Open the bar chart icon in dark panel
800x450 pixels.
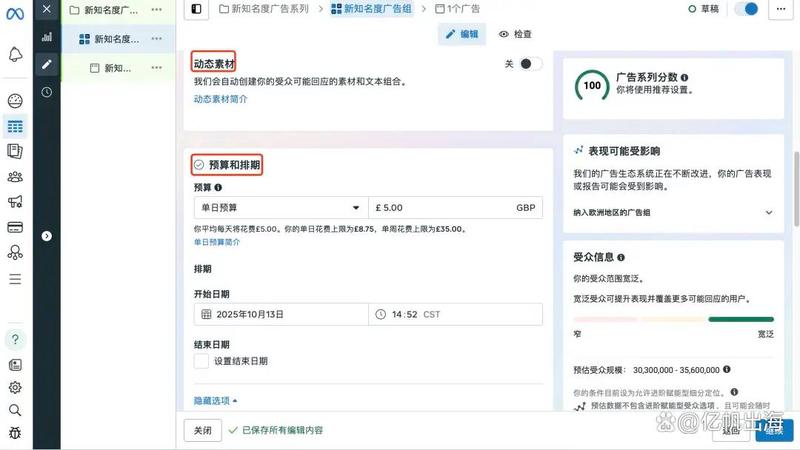[x=46, y=36]
